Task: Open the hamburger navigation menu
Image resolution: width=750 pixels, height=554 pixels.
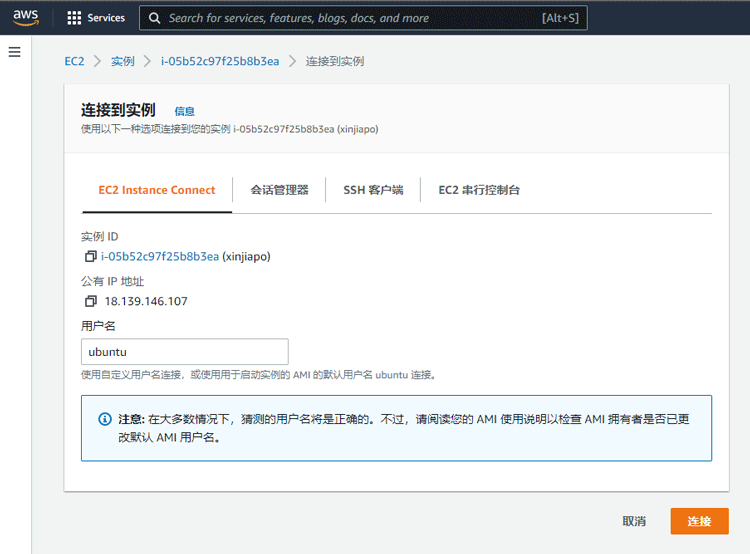Action: point(15,52)
